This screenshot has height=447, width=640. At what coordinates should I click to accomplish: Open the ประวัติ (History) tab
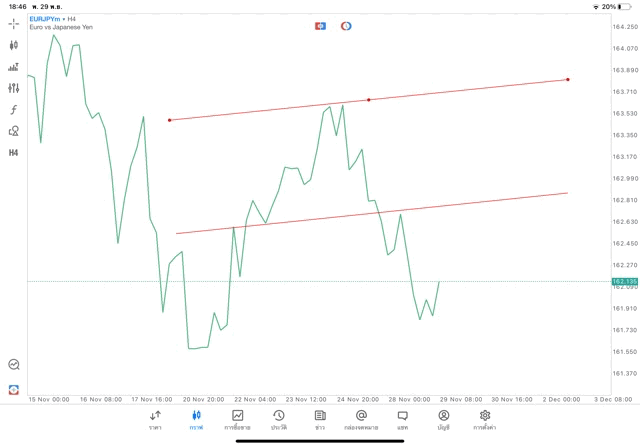tap(278, 419)
